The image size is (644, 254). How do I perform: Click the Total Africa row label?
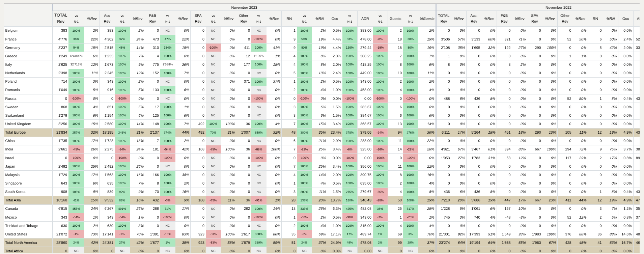pos(14,251)
